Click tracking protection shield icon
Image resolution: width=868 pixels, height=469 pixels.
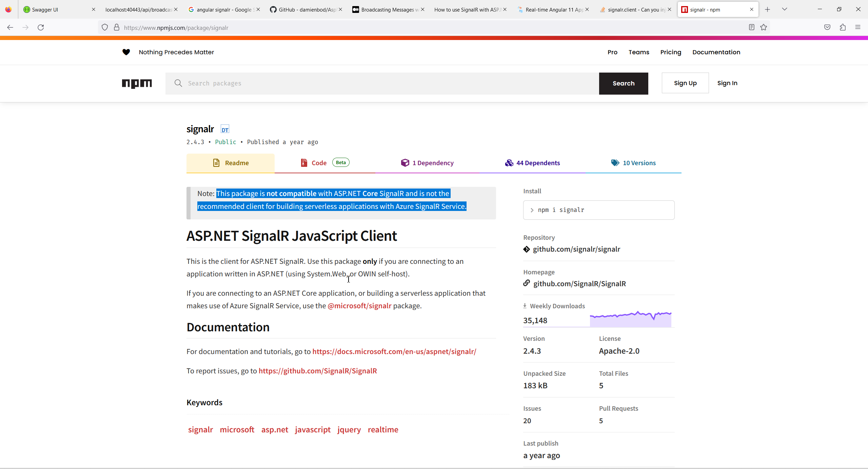point(105,27)
